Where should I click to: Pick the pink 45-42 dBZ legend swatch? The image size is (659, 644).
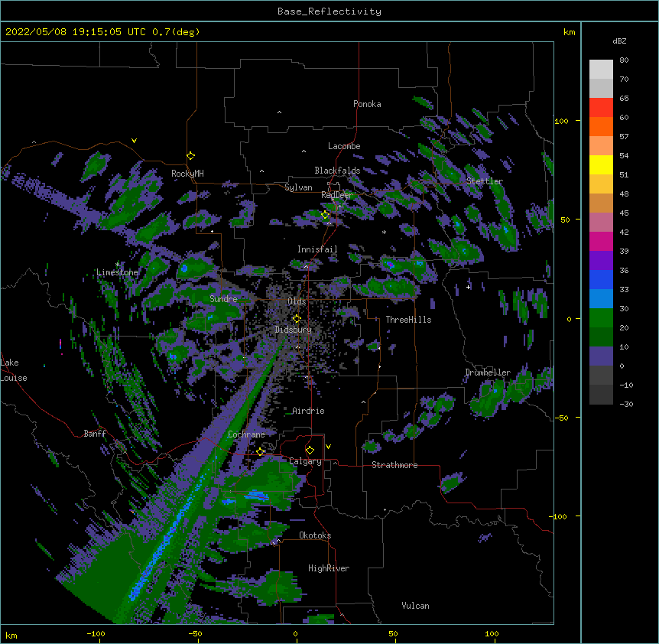coord(601,223)
